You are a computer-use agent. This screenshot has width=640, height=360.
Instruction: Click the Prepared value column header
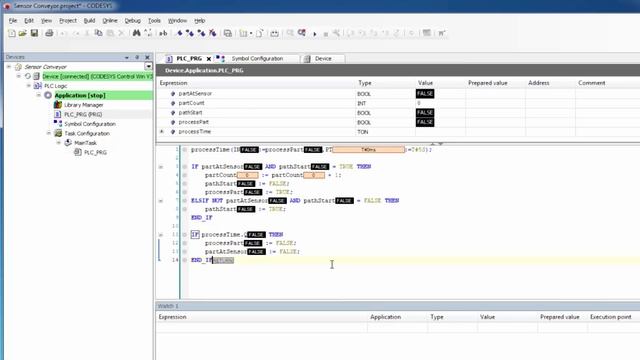click(487, 83)
